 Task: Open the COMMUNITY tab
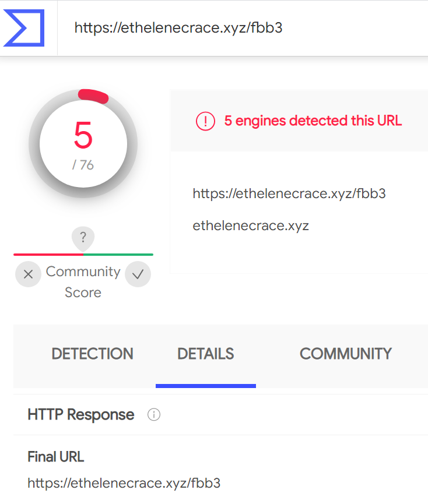(345, 354)
